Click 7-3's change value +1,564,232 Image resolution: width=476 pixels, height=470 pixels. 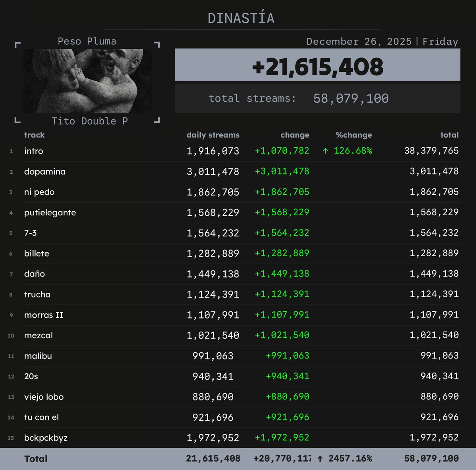tap(282, 233)
